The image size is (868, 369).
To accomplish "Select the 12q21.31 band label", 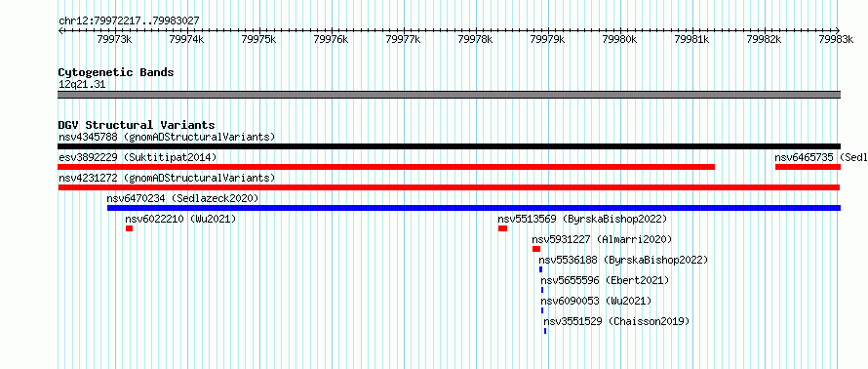I will [x=82, y=85].
